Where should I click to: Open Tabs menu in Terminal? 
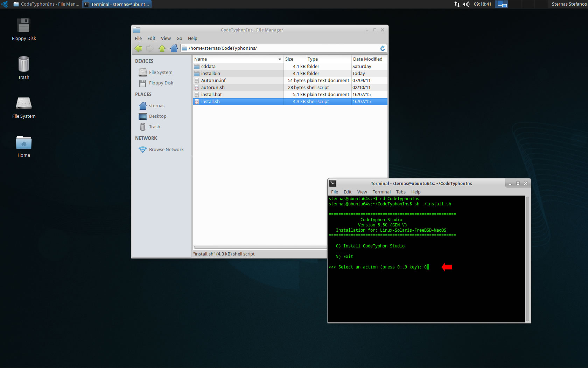401,192
